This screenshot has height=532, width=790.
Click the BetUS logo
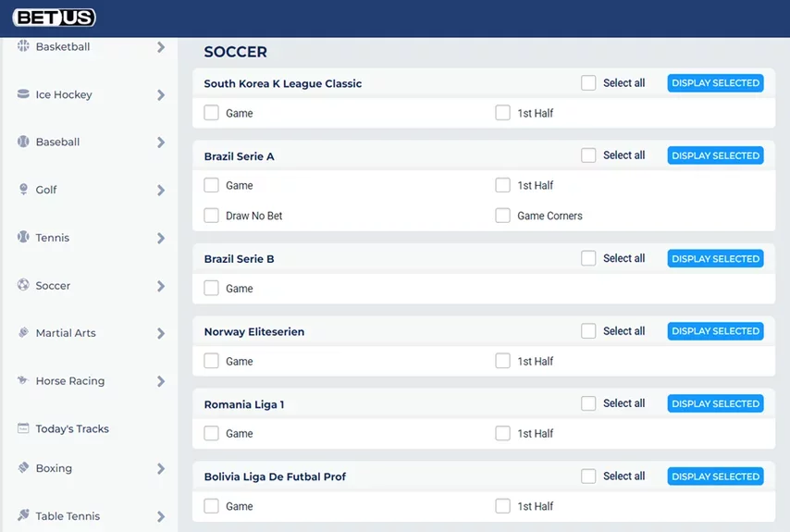pos(54,18)
